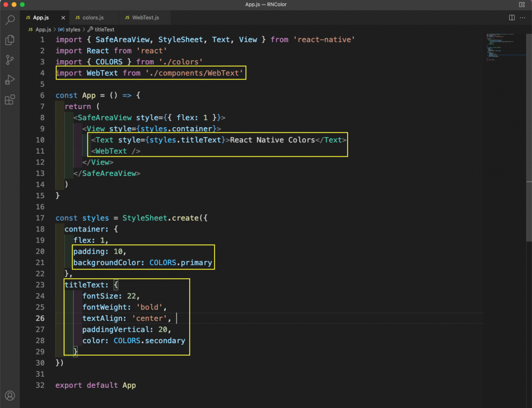Open the Explorer files view
Screen dimensions: 532x408
click(10, 40)
